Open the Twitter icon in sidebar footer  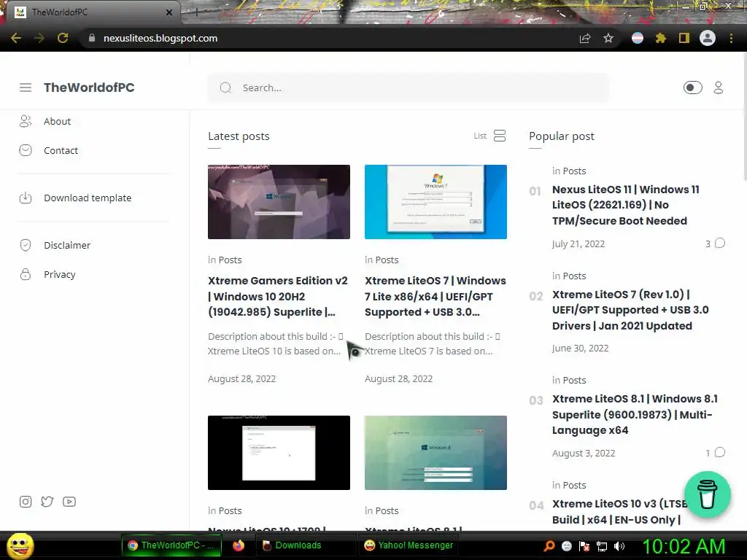point(47,502)
